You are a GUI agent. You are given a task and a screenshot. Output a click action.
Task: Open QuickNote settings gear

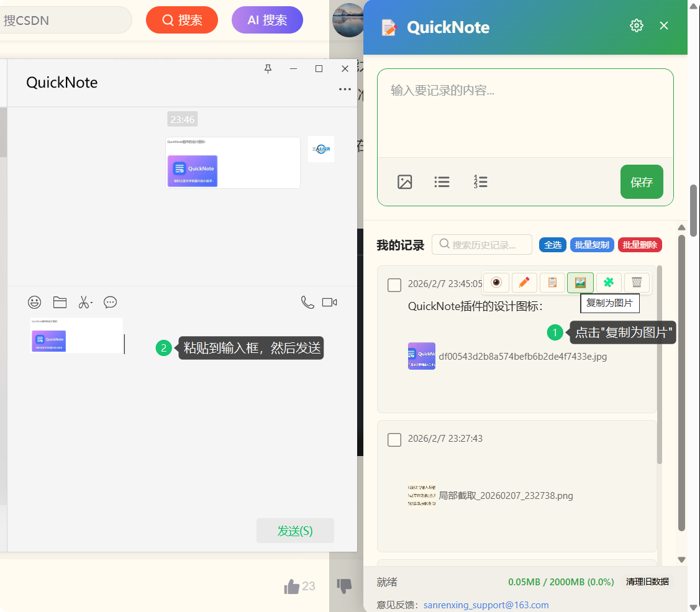coord(636,25)
